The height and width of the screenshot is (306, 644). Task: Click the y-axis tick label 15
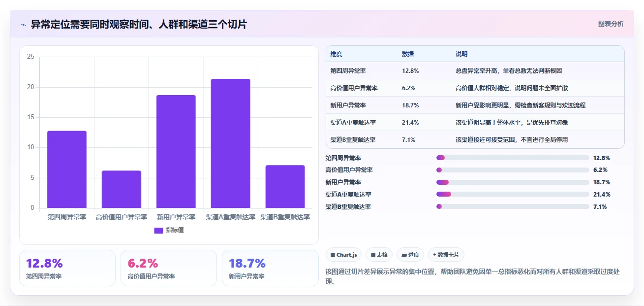coord(31,117)
